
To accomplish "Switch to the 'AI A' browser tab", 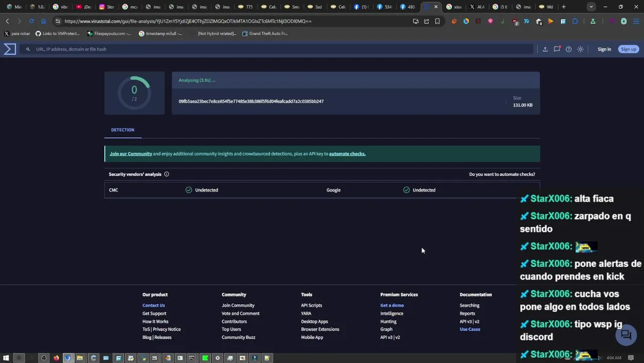I will pyautogui.click(x=477, y=7).
